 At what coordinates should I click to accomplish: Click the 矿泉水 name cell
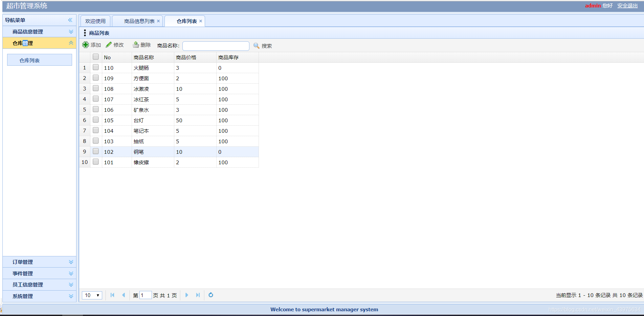(x=153, y=110)
